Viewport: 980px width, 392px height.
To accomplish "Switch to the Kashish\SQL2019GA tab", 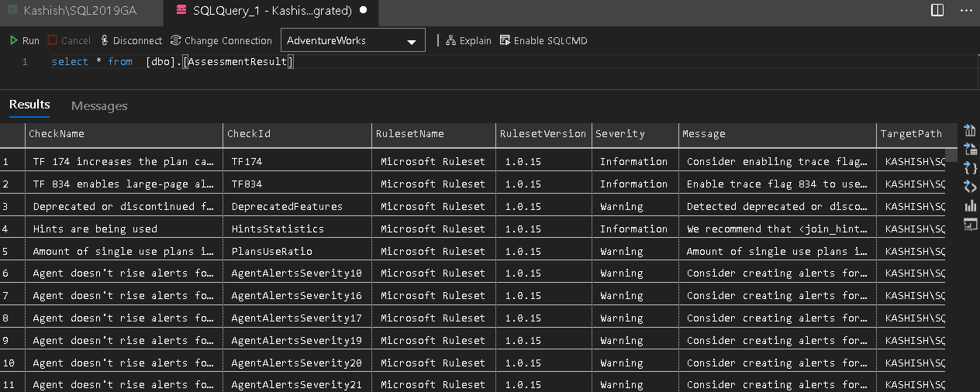I will [x=75, y=11].
